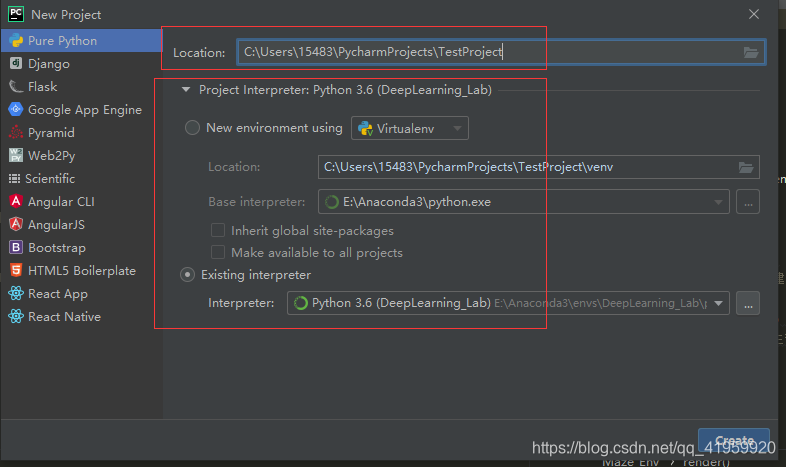Click the Scientific grid icon
Screen dimensions: 786x467
tap(15, 178)
